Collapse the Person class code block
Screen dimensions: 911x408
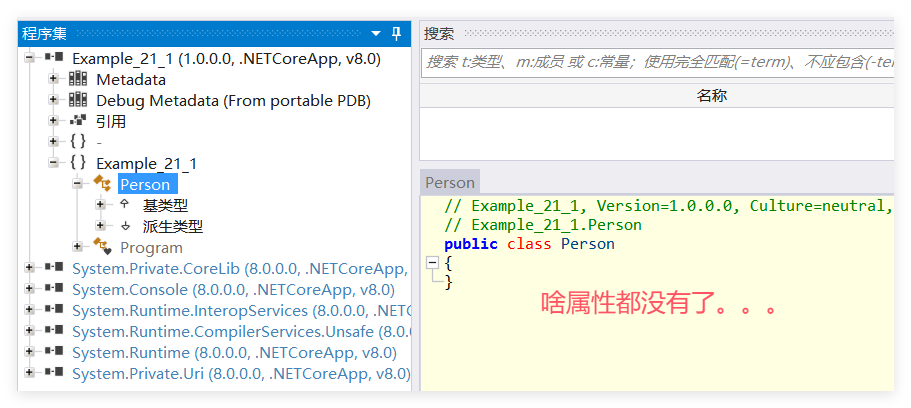pyautogui.click(x=432, y=263)
